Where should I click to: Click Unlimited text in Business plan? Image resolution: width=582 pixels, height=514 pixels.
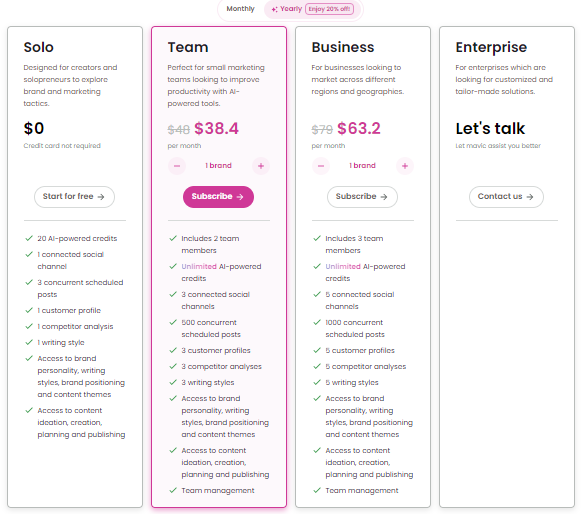(x=343, y=266)
